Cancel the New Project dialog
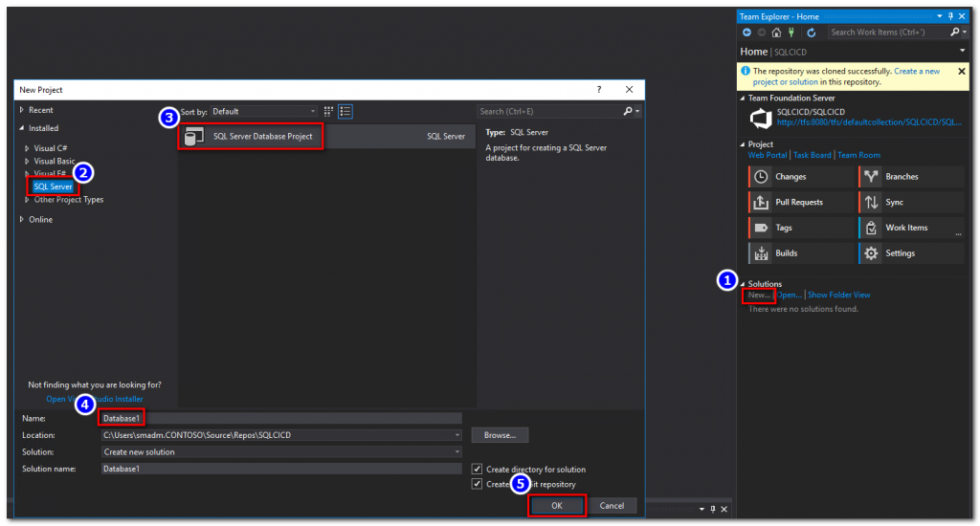Image resolution: width=980 pixels, height=526 pixels. [x=612, y=506]
